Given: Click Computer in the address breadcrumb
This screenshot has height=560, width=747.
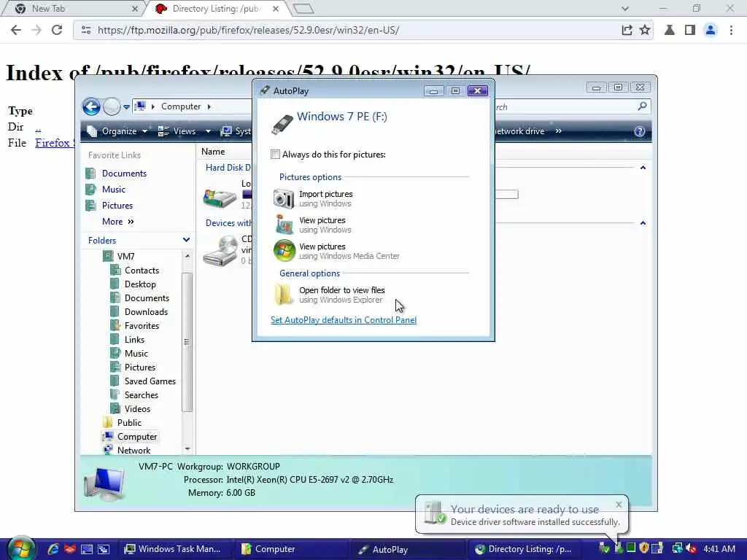Looking at the screenshot, I should point(181,106).
